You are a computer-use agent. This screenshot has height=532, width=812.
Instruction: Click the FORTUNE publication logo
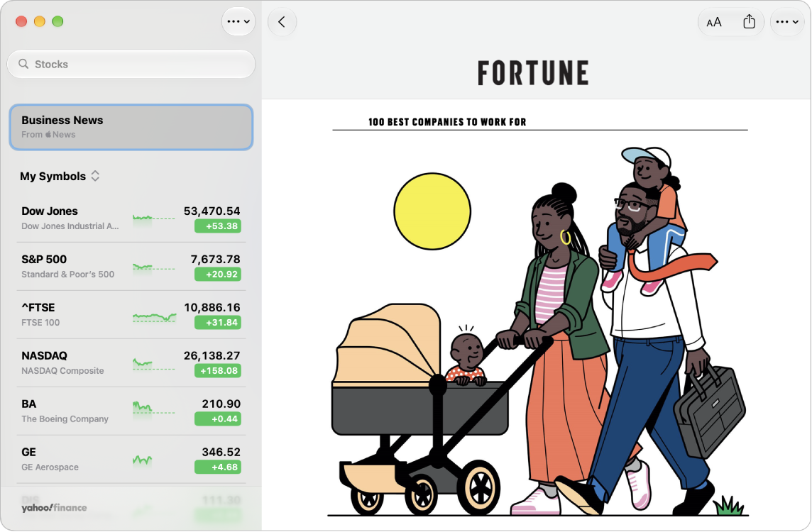(533, 73)
